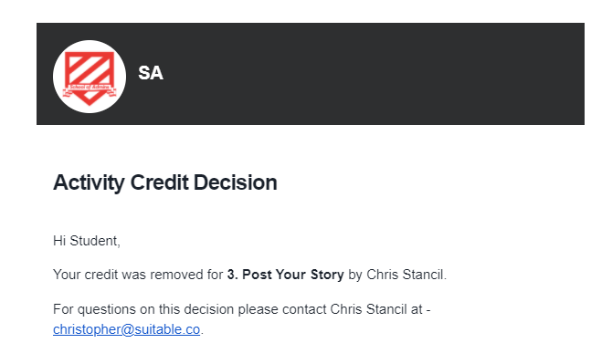Click the red striped shield logo
The width and height of the screenshot is (612, 364).
coord(90,77)
